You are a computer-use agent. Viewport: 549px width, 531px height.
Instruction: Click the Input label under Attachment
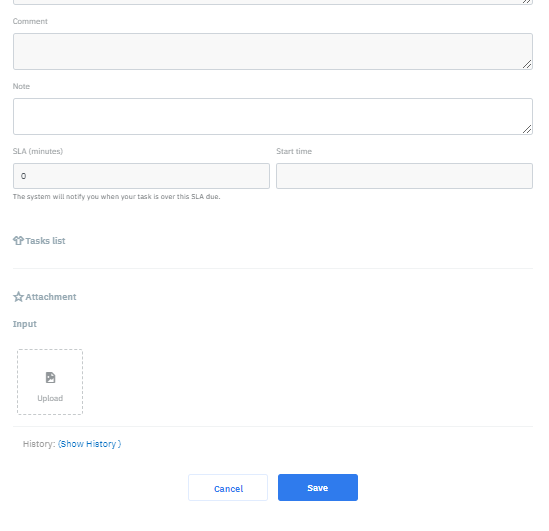pyautogui.click(x=25, y=324)
